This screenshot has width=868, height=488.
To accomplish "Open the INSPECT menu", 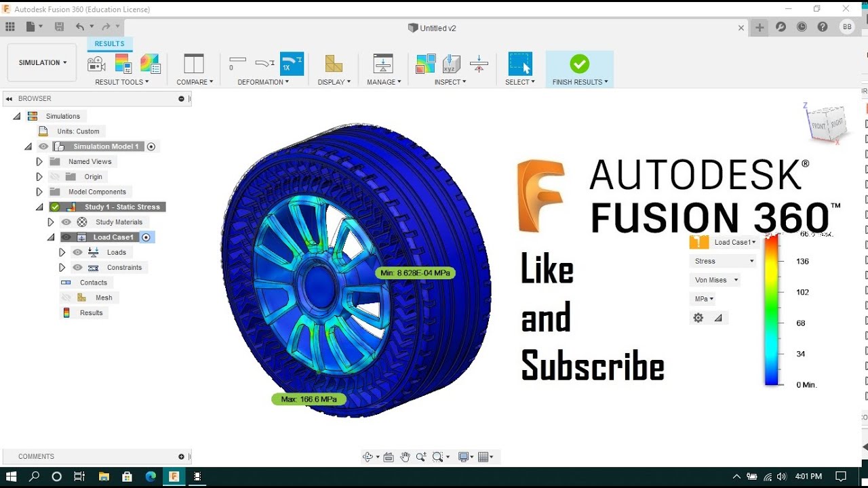I will point(450,82).
